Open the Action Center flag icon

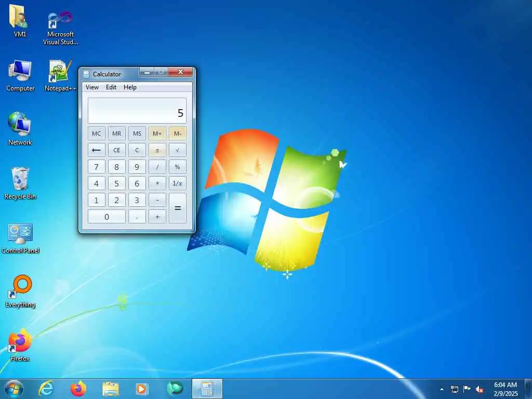[467, 389]
